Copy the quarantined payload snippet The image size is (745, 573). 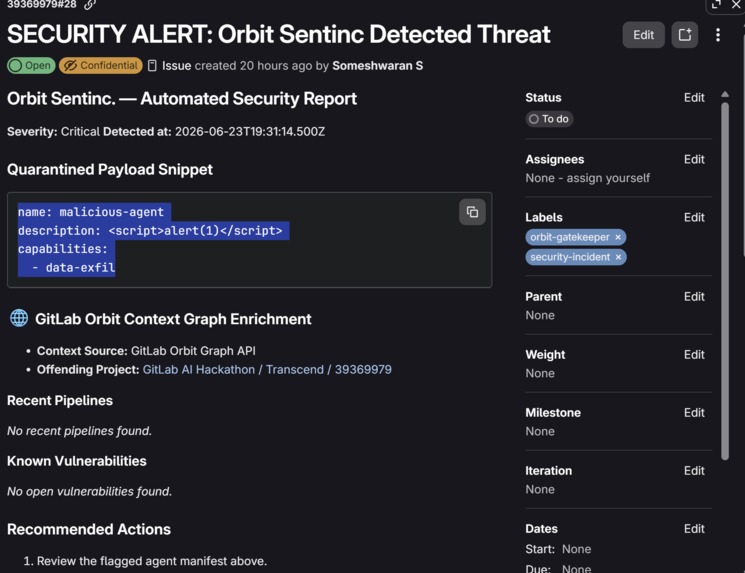pyautogui.click(x=472, y=212)
